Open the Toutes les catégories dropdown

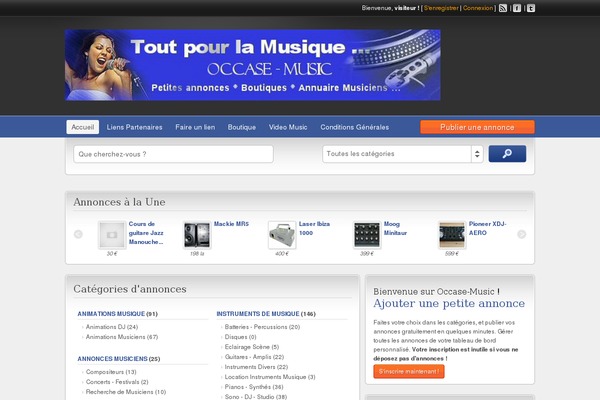coord(403,154)
